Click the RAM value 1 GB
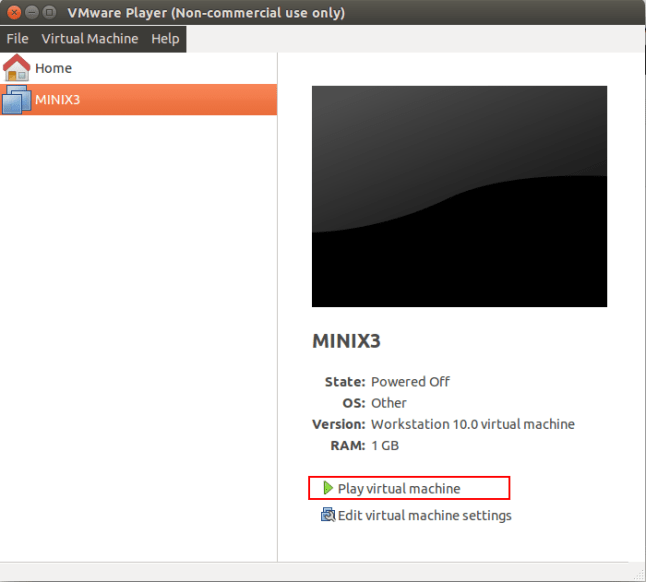Viewport: 646px width, 582px height. tap(385, 446)
